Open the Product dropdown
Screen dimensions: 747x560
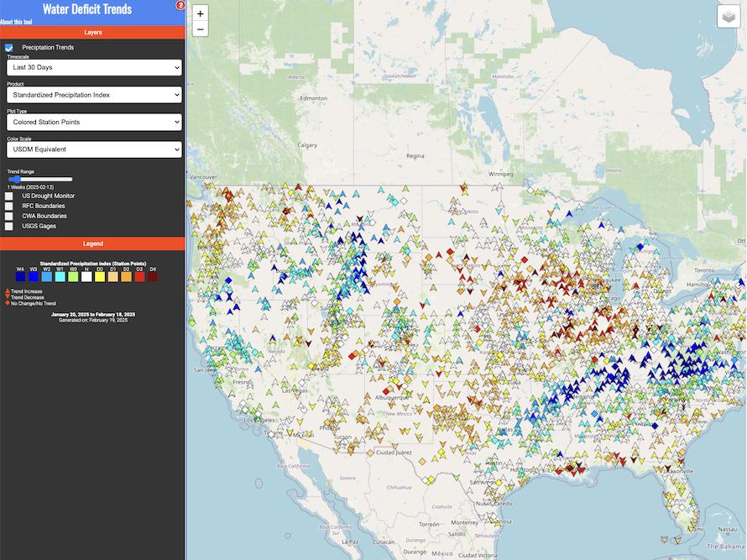94,94
